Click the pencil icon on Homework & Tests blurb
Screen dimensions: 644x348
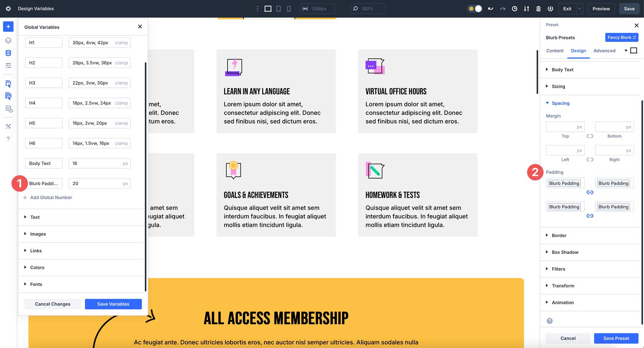click(x=375, y=170)
